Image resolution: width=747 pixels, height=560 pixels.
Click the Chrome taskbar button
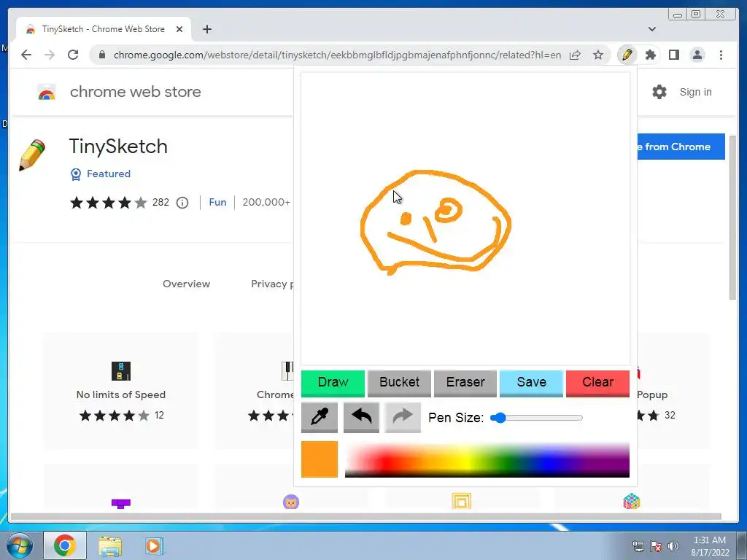[x=65, y=545]
